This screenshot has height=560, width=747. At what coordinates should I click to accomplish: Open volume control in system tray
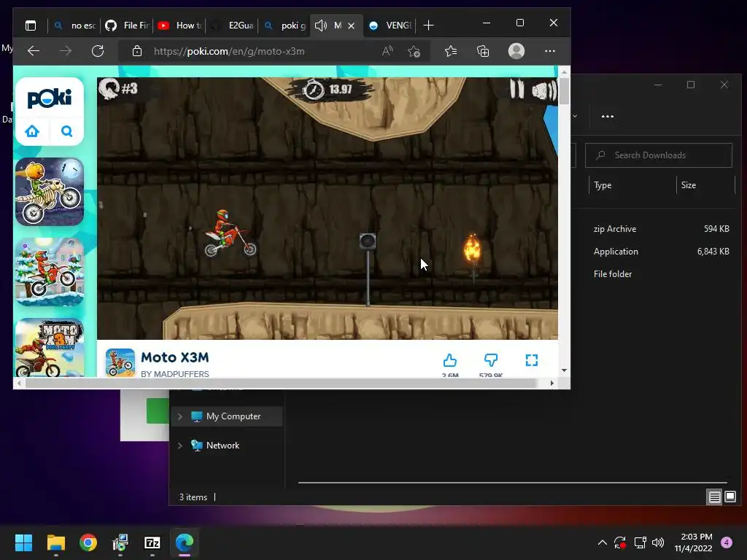click(x=658, y=542)
